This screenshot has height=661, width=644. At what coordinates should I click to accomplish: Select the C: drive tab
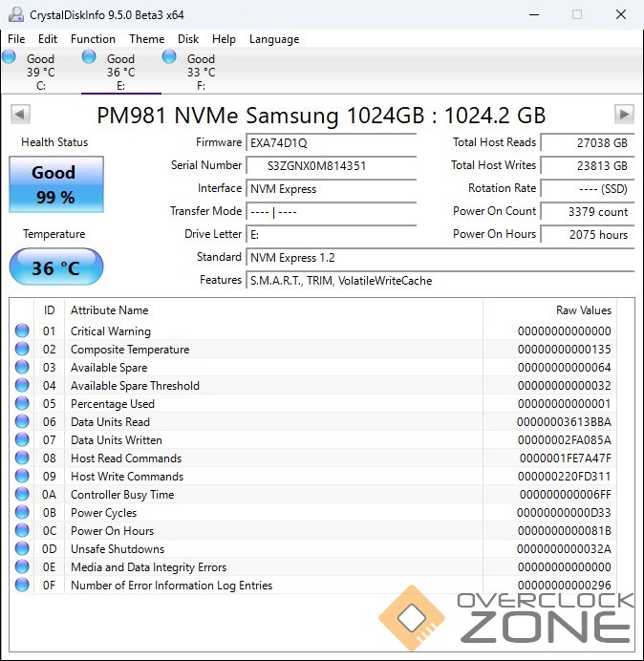[x=40, y=72]
